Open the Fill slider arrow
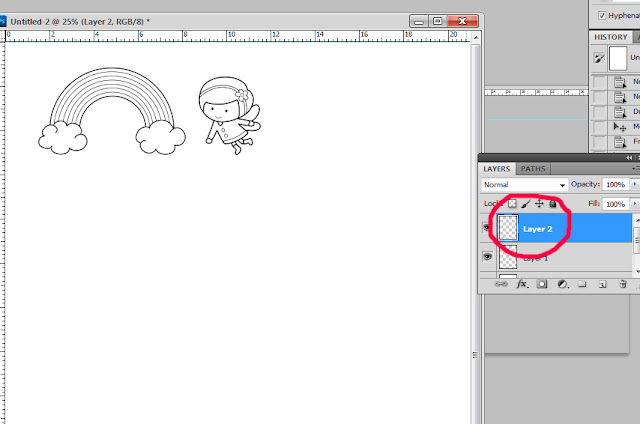 coord(635,204)
